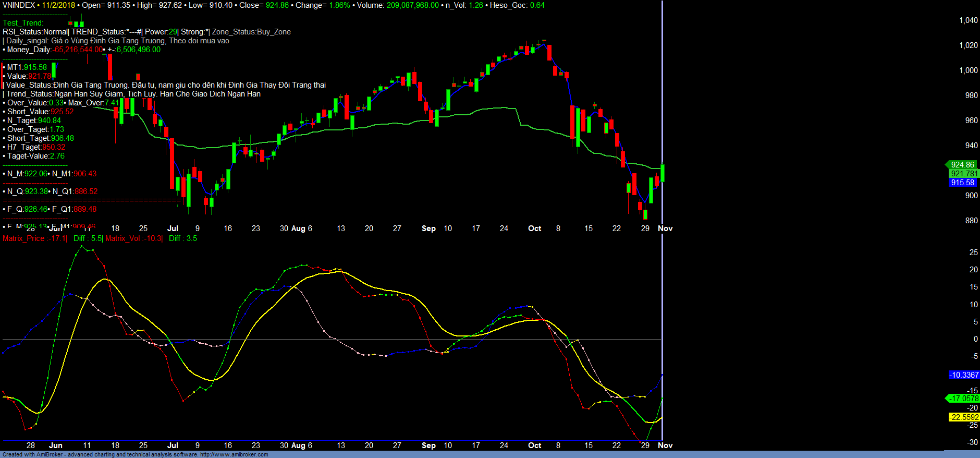Click the Test_Trend indicator label

[x=23, y=23]
